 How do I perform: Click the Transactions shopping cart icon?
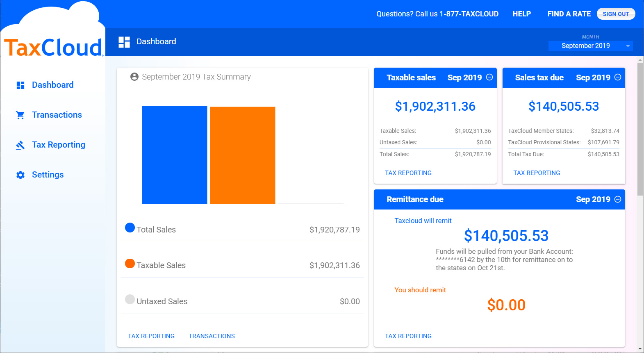(20, 115)
